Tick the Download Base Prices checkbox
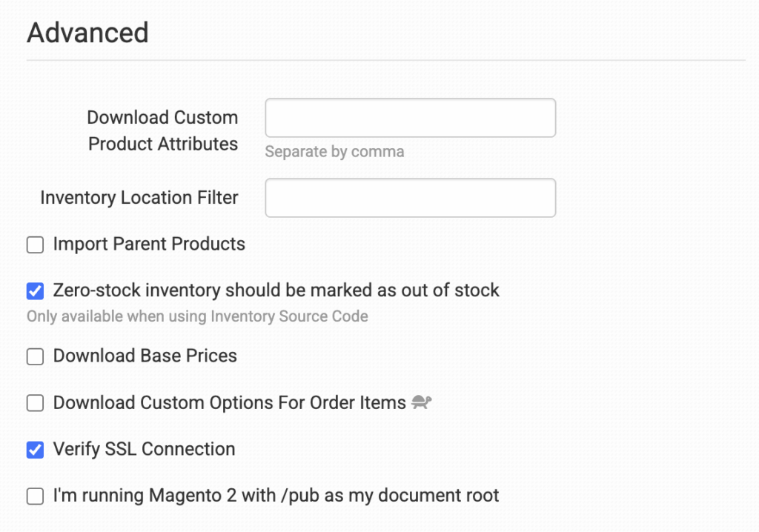 point(35,356)
